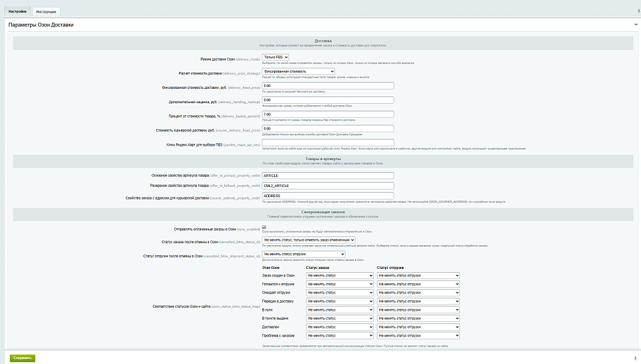Open the Режим доставки Озон dropdown
Image resolution: width=641 pixels, height=364 pixels.
pos(275,57)
